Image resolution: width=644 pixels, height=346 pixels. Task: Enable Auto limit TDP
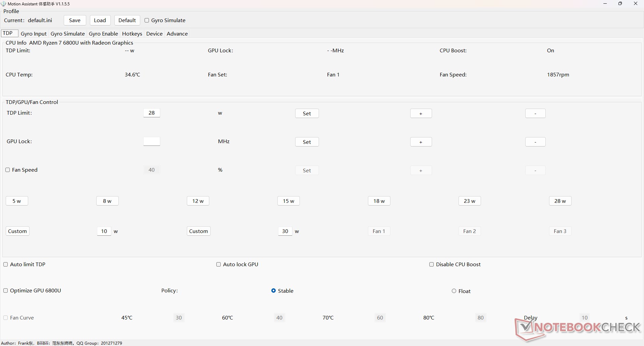pos(6,265)
